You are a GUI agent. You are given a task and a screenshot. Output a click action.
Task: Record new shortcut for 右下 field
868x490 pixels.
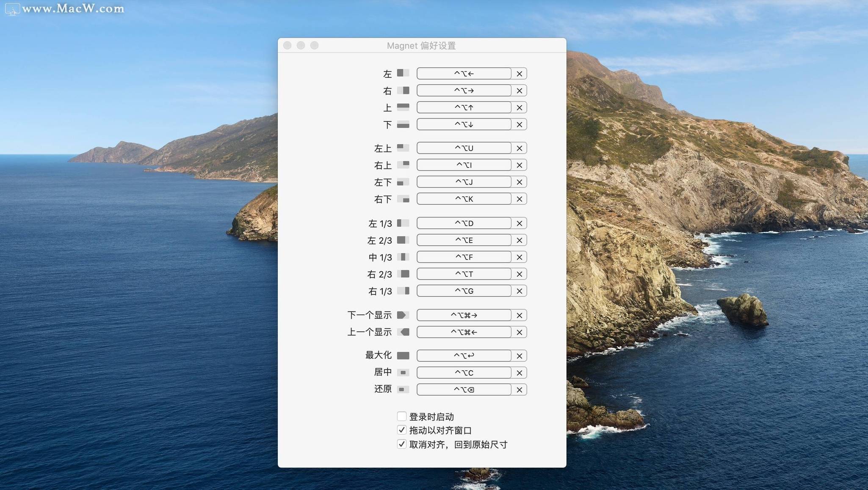click(464, 199)
